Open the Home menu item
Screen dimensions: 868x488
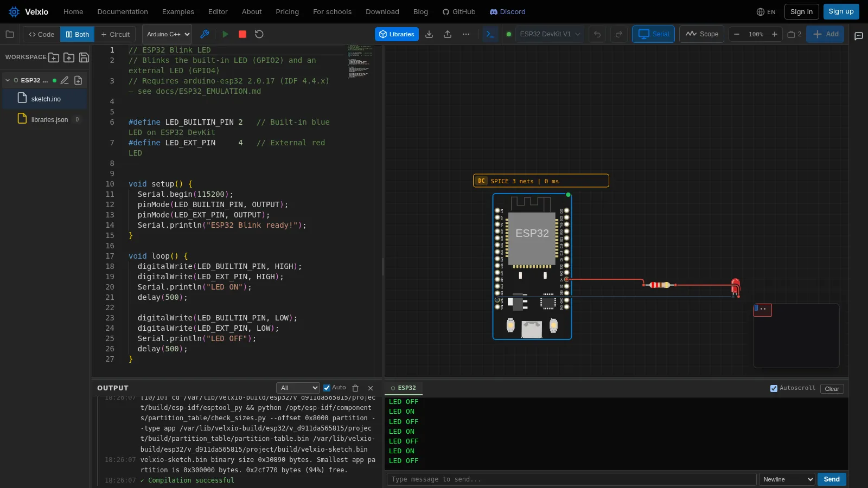73,11
